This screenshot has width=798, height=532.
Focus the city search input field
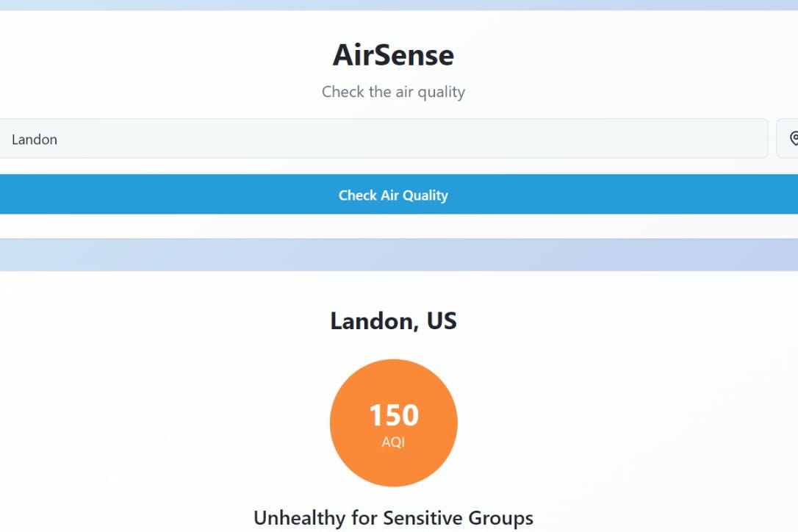click(383, 138)
